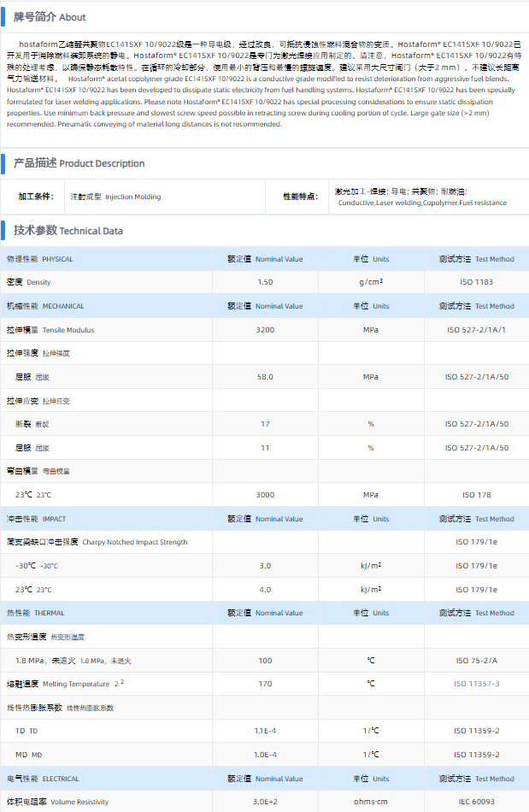Click the 热性能 THERMAL section header
Viewport: 529px width, 812px height.
coord(36,613)
